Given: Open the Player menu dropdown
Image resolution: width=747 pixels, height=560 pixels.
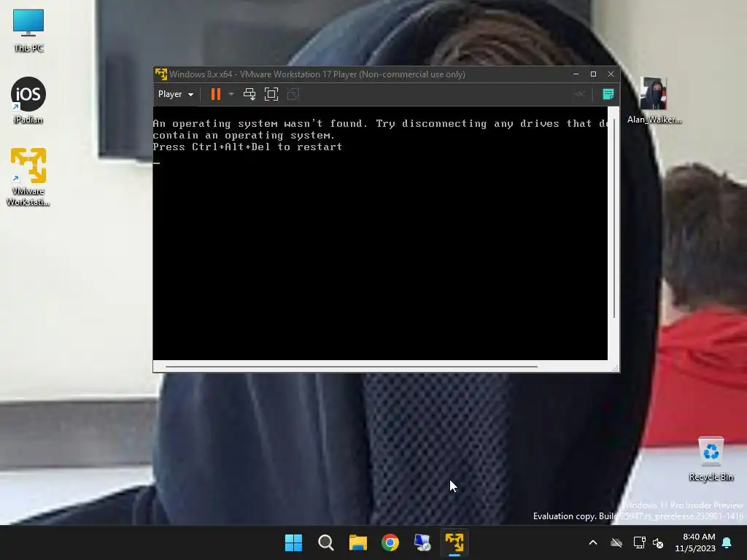Looking at the screenshot, I should click(x=175, y=94).
